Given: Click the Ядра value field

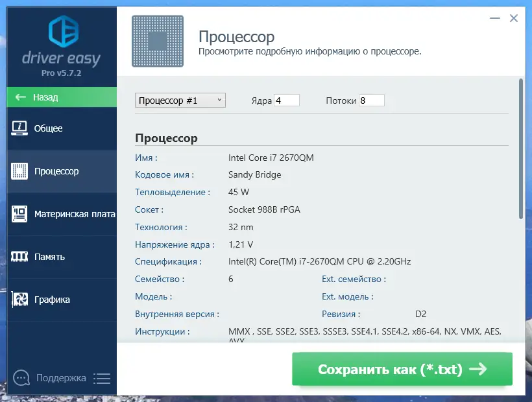Looking at the screenshot, I should [x=285, y=100].
